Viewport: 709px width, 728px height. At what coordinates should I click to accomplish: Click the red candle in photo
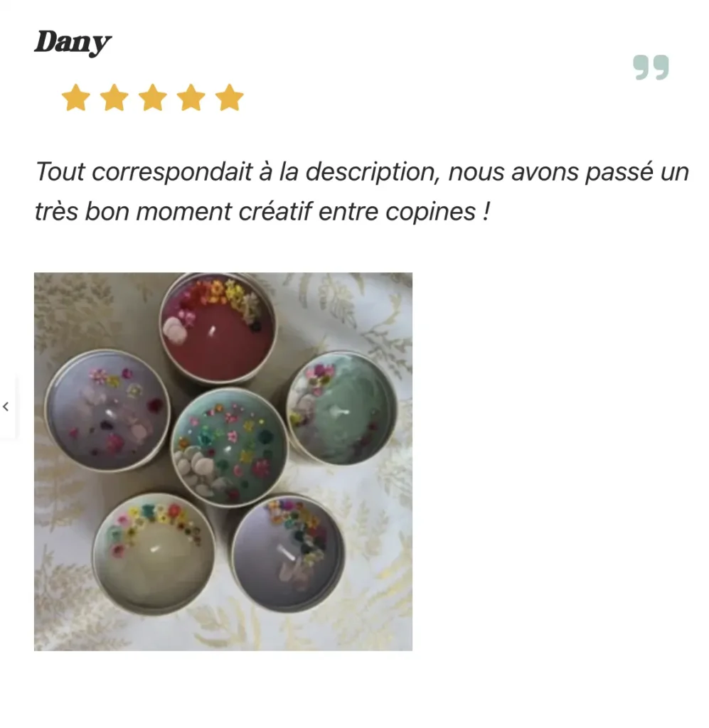[218, 328]
